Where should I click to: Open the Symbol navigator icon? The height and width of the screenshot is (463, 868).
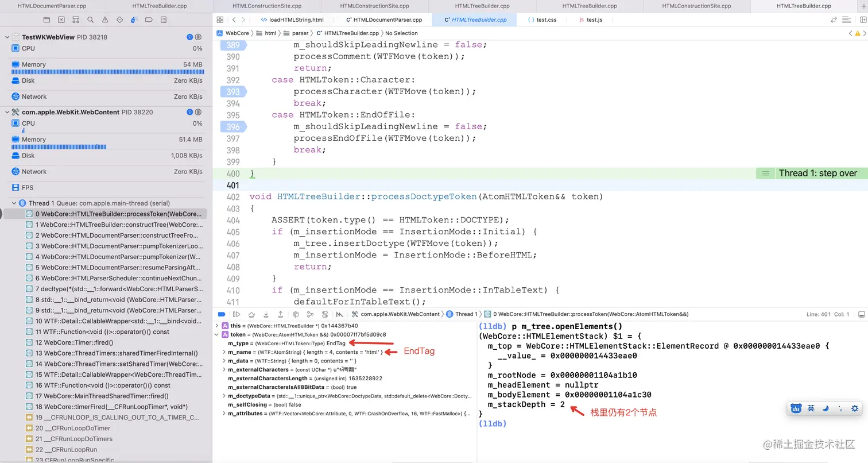point(76,20)
